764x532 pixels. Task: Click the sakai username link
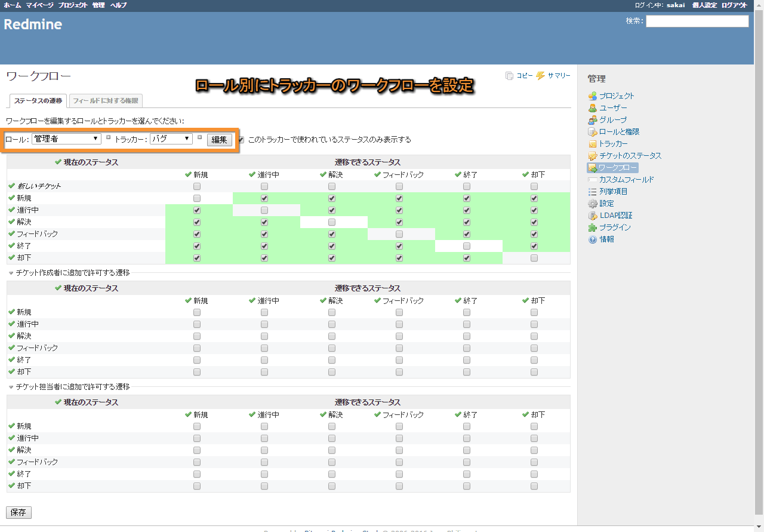[676, 5]
